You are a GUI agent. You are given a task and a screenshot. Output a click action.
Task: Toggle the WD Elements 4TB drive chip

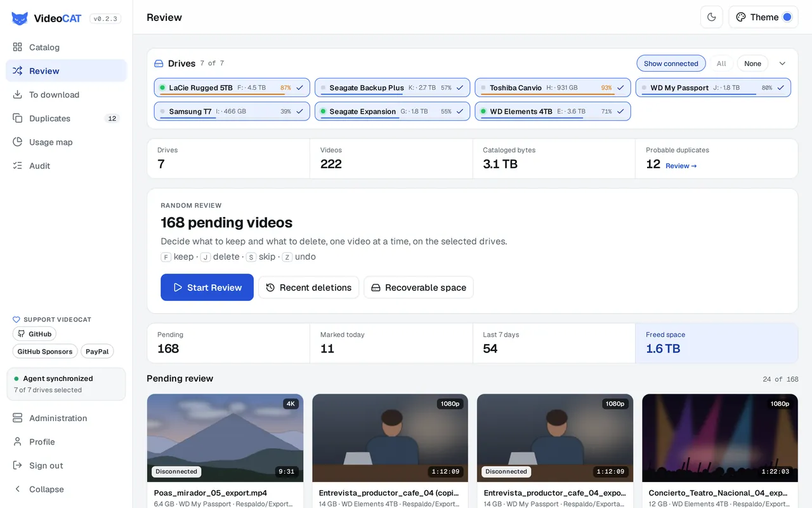[x=553, y=111]
